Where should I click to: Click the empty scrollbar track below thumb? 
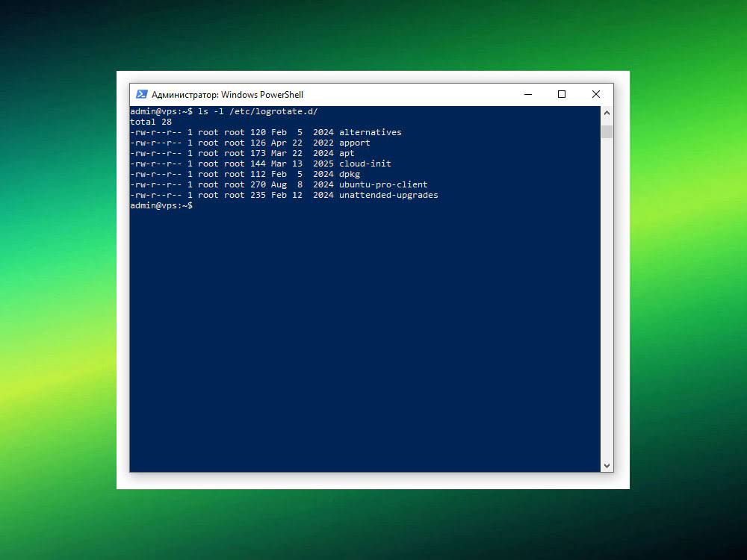click(x=607, y=299)
